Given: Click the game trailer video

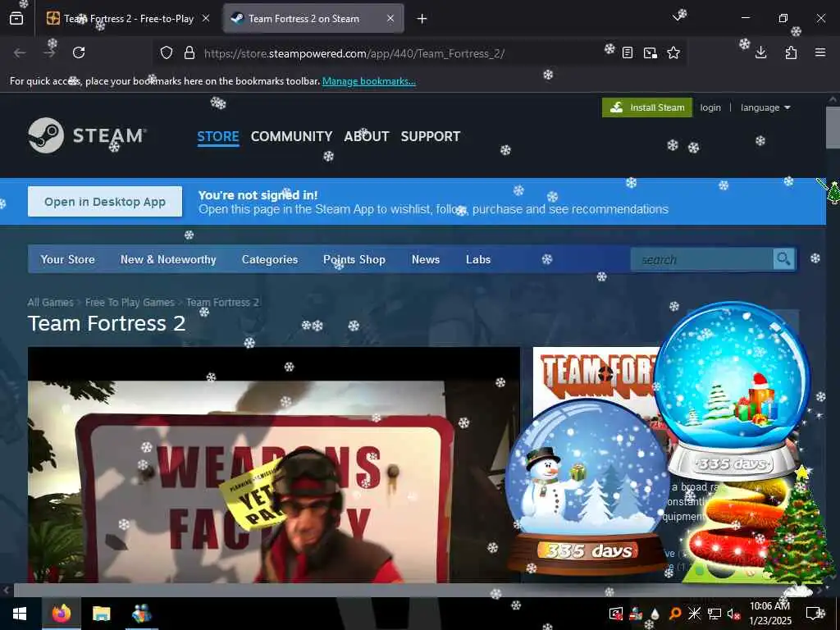Looking at the screenshot, I should (274, 465).
